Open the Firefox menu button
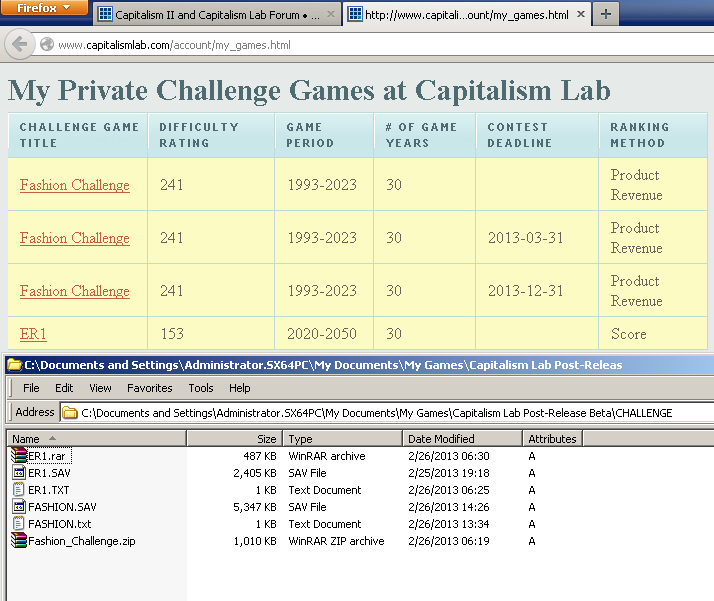 (x=44, y=8)
